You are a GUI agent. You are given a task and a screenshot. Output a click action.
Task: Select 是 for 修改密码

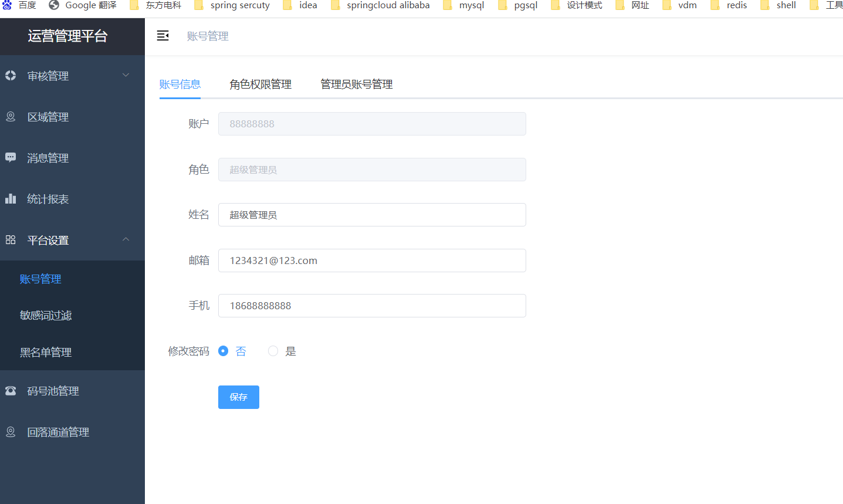[273, 351]
